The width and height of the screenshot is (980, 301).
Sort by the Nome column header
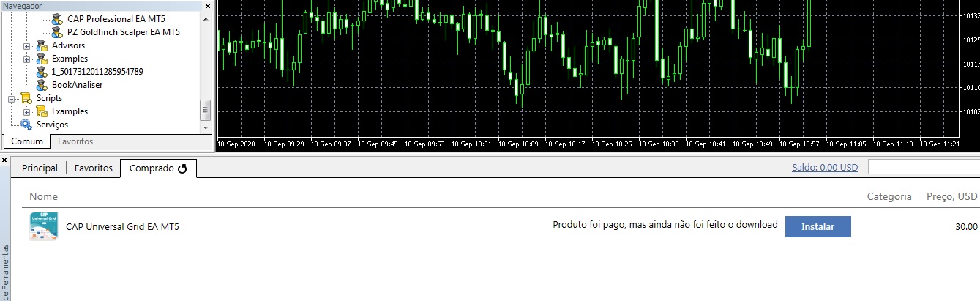[43, 196]
